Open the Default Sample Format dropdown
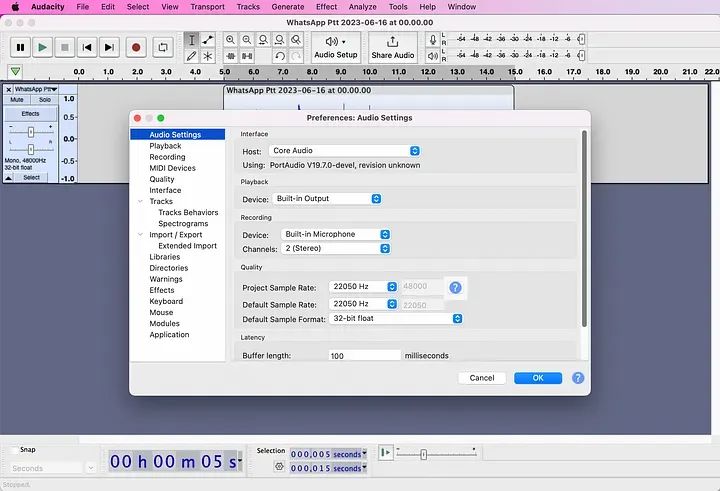 pyautogui.click(x=396, y=319)
